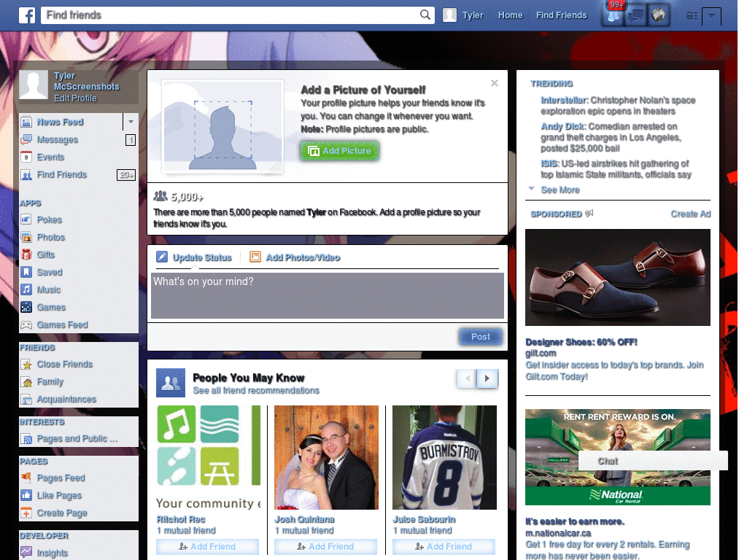The width and height of the screenshot is (747, 560).
Task: Open the People You May Know icon
Action: coord(171,383)
